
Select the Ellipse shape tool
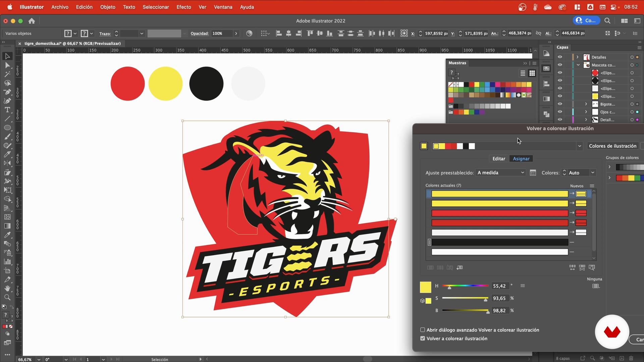tap(7, 128)
